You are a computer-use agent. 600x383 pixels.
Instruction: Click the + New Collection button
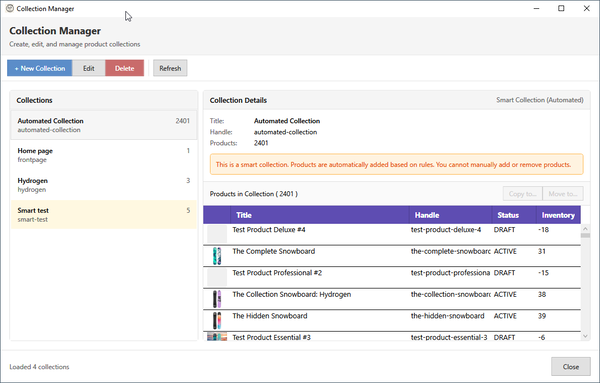pos(39,68)
